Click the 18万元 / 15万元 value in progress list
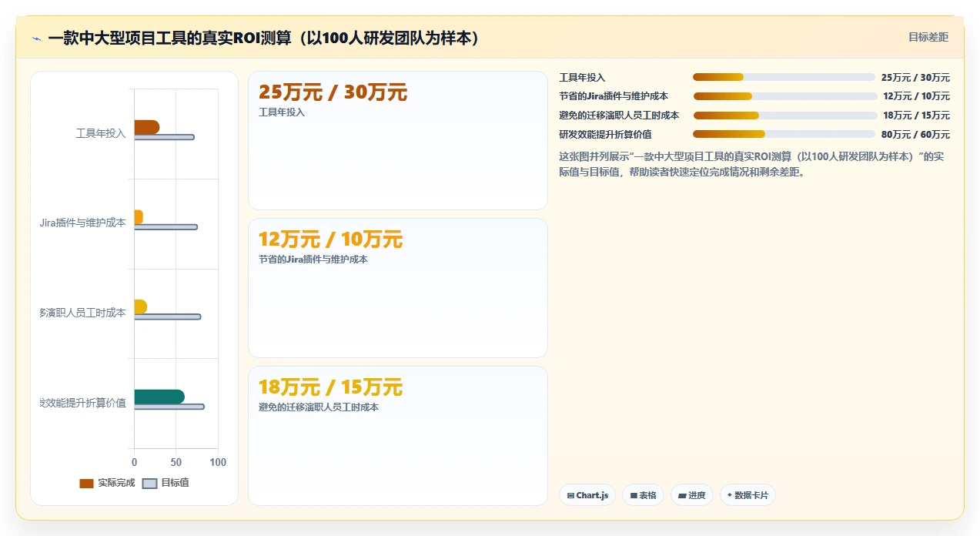Viewport: 980px width, 536px height. coord(916,116)
